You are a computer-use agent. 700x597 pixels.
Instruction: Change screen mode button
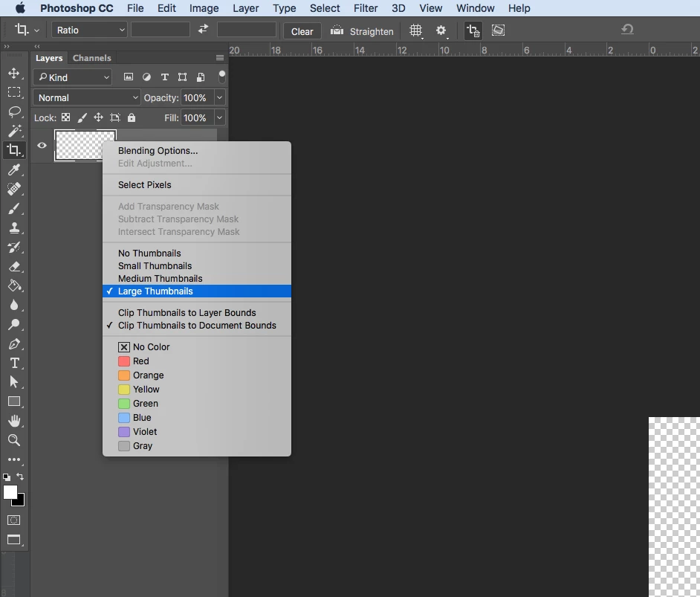(14, 540)
